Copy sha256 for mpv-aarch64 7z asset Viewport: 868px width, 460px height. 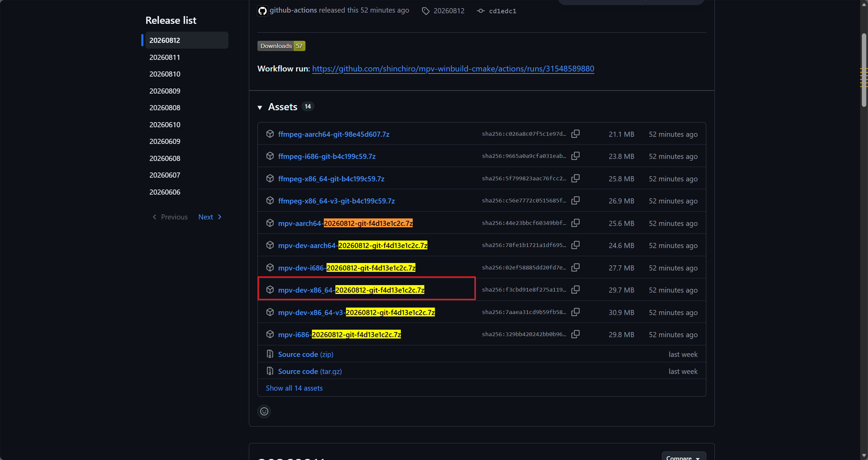pyautogui.click(x=575, y=223)
